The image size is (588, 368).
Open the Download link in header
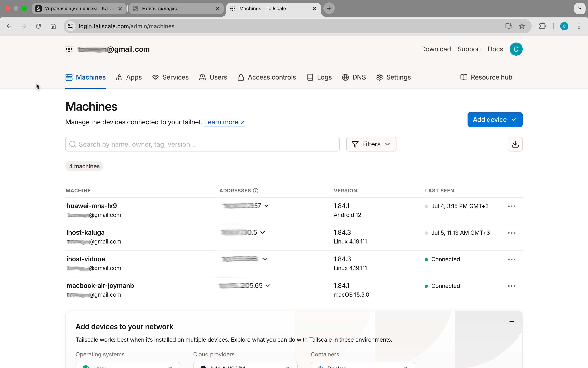436,49
